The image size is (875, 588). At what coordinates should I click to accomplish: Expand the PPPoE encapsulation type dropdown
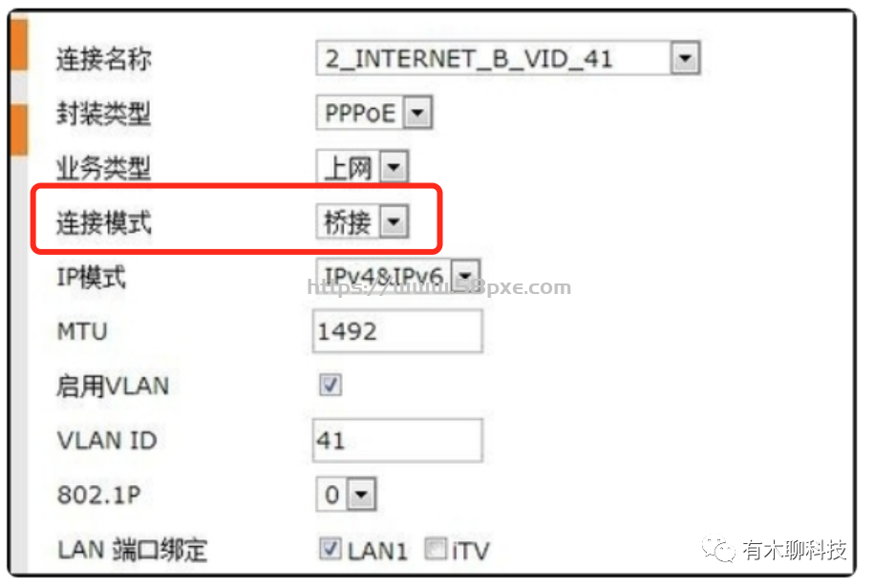418,114
